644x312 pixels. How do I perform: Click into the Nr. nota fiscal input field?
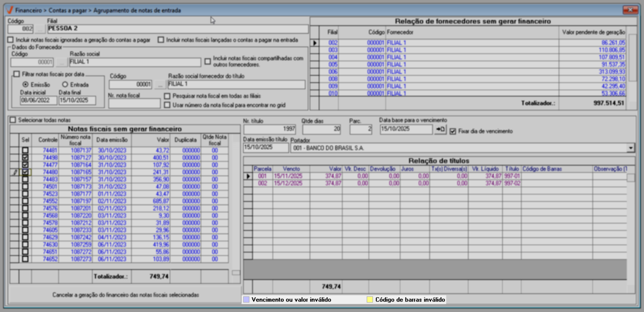click(x=134, y=103)
